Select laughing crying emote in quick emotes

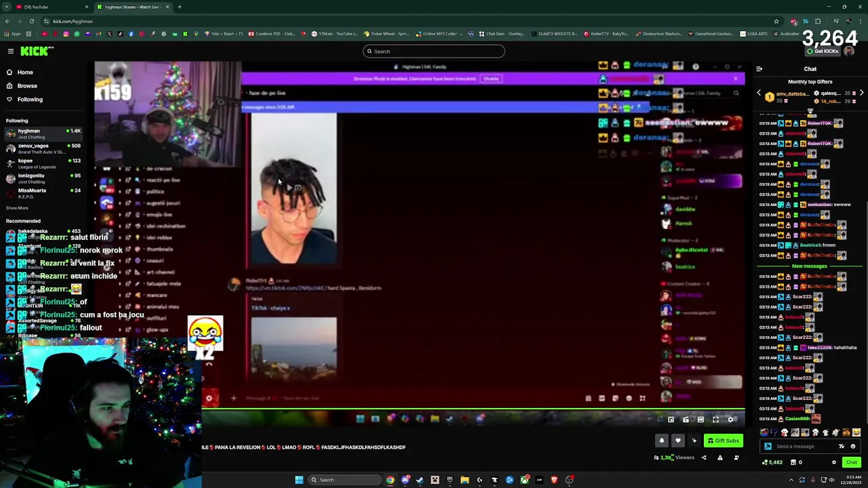click(x=856, y=432)
